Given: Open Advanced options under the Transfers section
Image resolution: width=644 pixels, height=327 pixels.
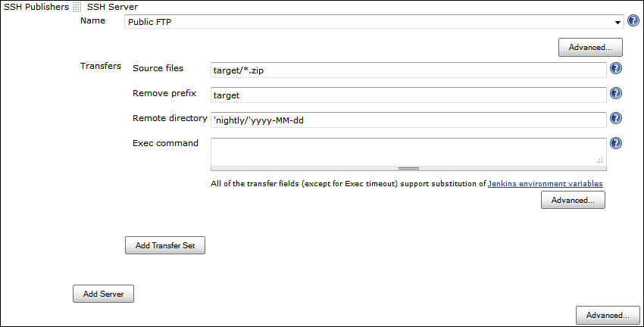Looking at the screenshot, I should [573, 200].
